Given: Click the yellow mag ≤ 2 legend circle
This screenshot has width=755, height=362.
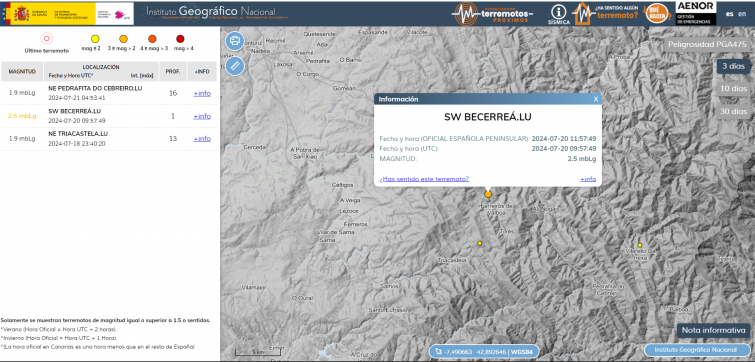Looking at the screenshot, I should coord(95,39).
